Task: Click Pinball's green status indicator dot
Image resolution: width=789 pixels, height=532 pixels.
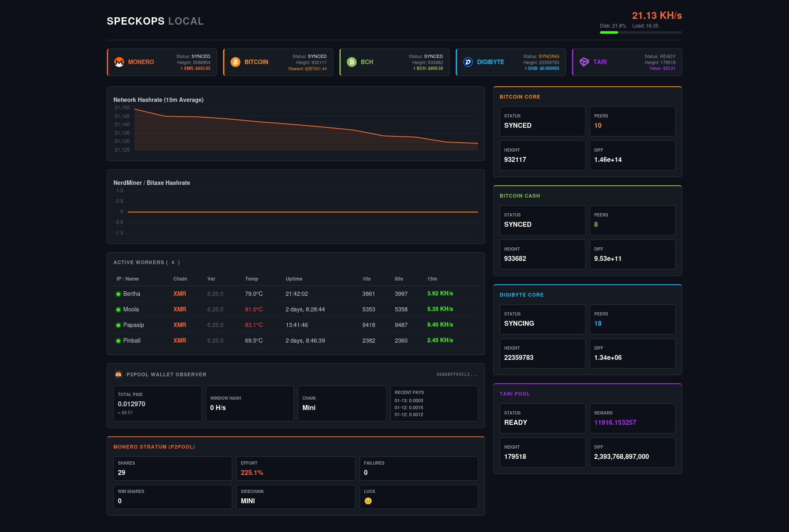Action: point(118,341)
